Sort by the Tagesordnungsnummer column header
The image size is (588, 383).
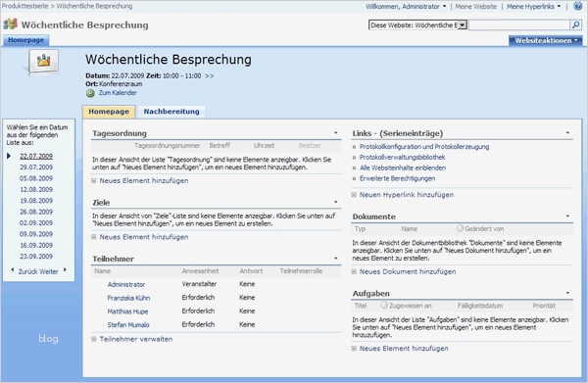coord(168,145)
